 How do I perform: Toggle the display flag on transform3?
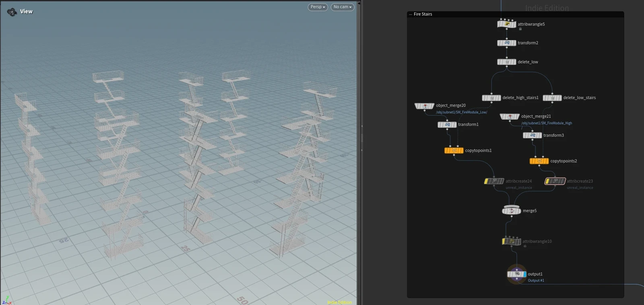click(x=540, y=135)
